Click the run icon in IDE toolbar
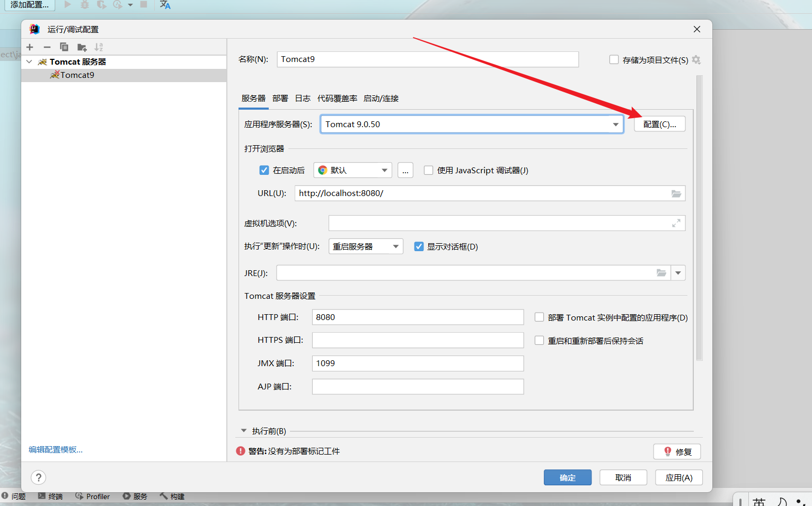812x506 pixels. pos(68,4)
